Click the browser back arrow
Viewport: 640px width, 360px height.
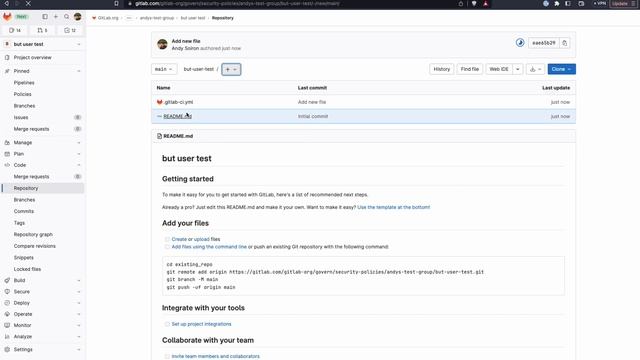point(7,4)
